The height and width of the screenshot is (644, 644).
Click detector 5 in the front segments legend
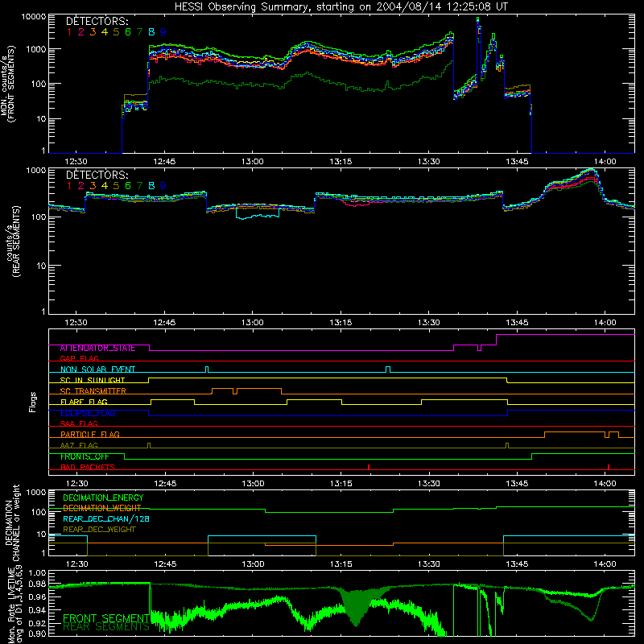tap(116, 32)
